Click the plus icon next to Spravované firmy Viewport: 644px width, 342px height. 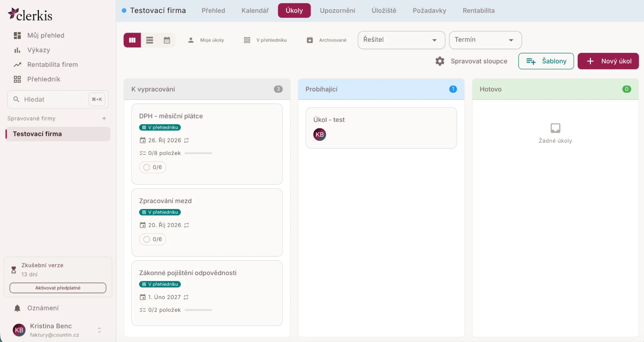[104, 119]
